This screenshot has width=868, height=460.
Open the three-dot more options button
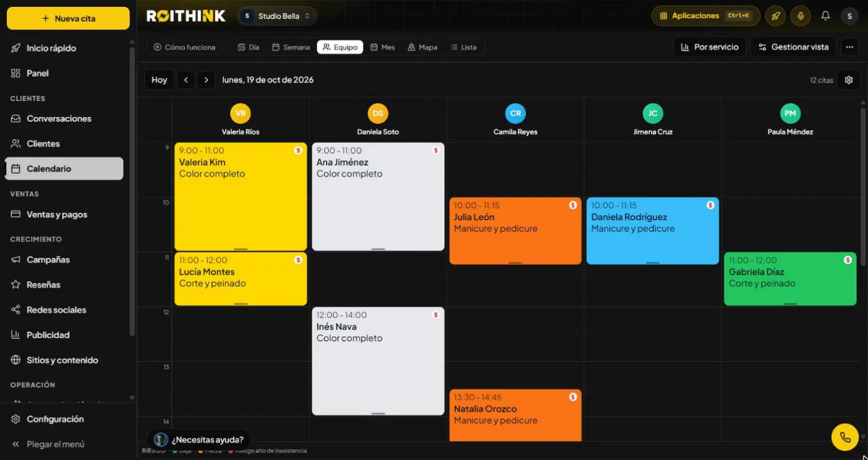[850, 47]
